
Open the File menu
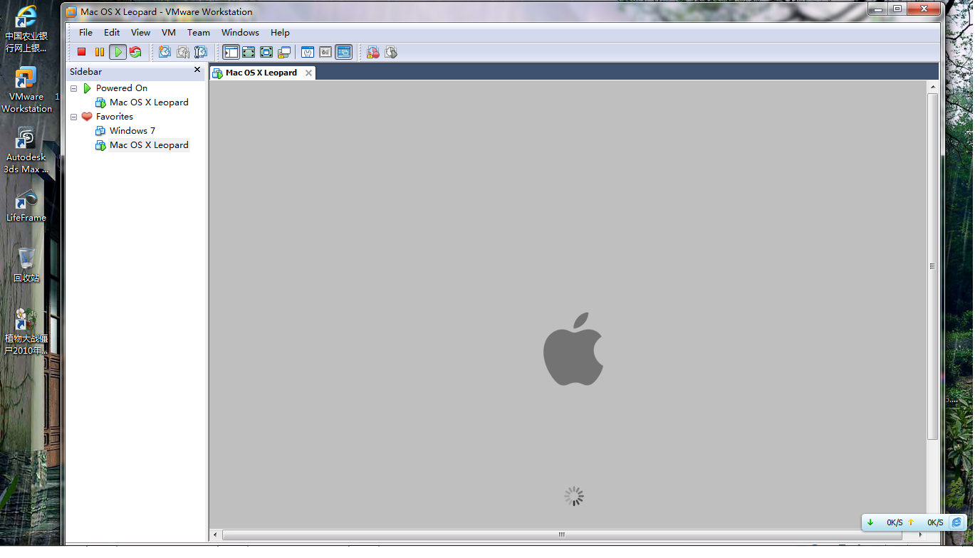[85, 32]
